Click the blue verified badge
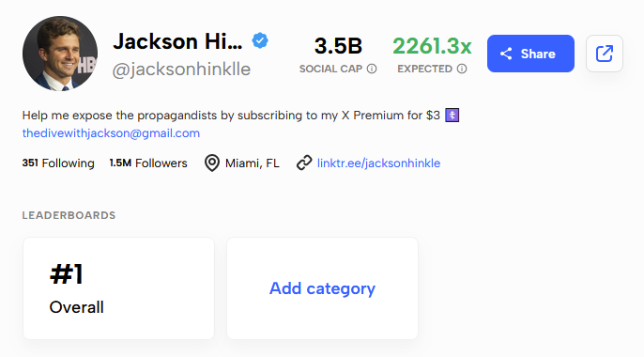This screenshot has width=644, height=357. [x=260, y=40]
